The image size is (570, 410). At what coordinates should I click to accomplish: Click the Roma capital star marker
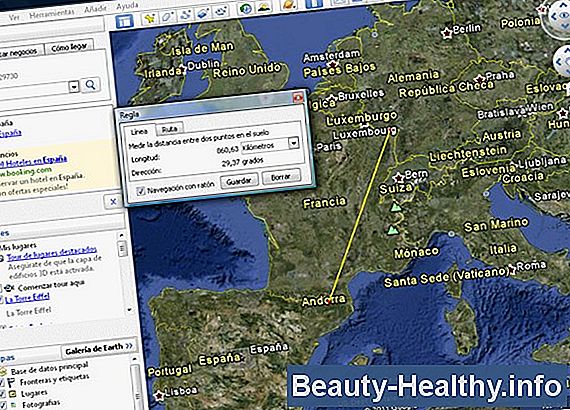coord(511,269)
